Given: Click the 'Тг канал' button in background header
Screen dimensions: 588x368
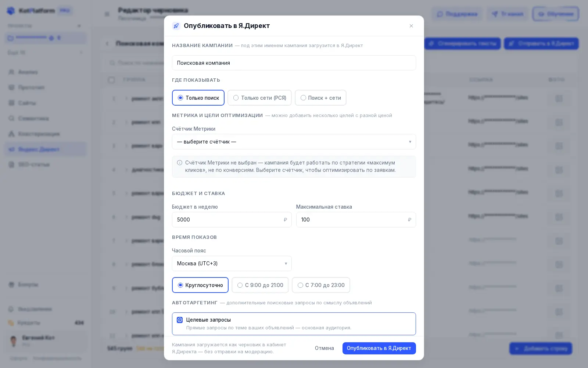Looking at the screenshot, I should 508,14.
